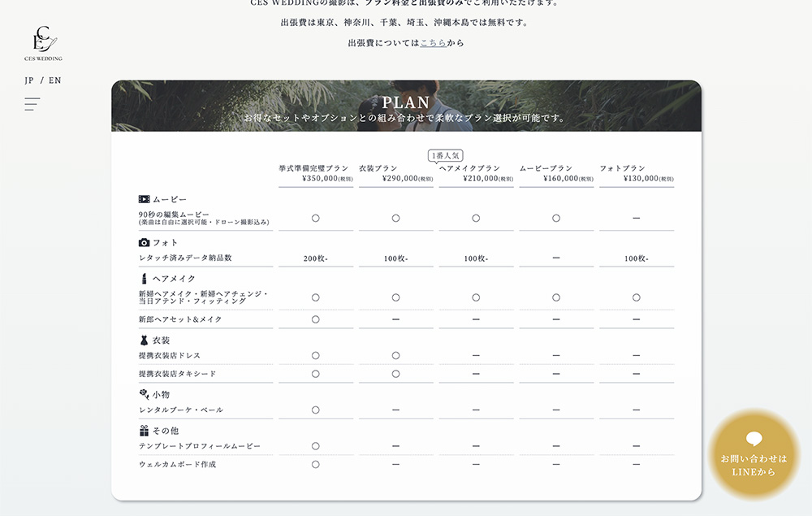The image size is (812, 516).
Task: Select the ムービープラン ¥160,000 header
Action: click(556, 173)
